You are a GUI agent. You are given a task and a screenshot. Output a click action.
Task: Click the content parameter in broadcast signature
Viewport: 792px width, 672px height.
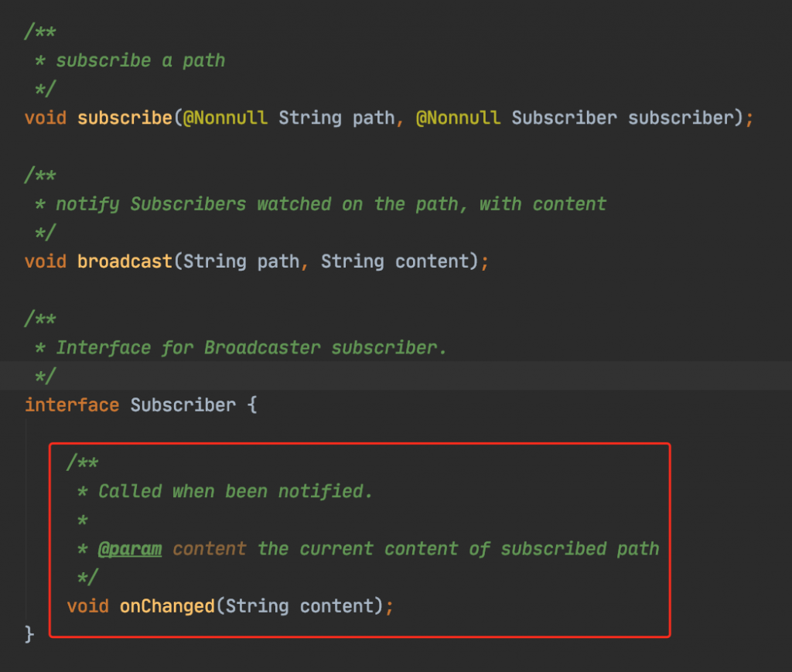(432, 261)
